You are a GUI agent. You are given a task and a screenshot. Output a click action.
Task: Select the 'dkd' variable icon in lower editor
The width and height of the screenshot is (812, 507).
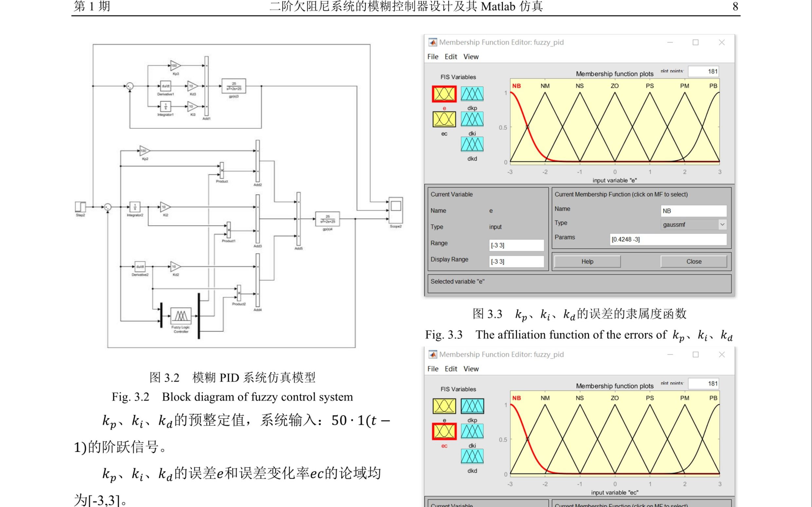point(472,457)
